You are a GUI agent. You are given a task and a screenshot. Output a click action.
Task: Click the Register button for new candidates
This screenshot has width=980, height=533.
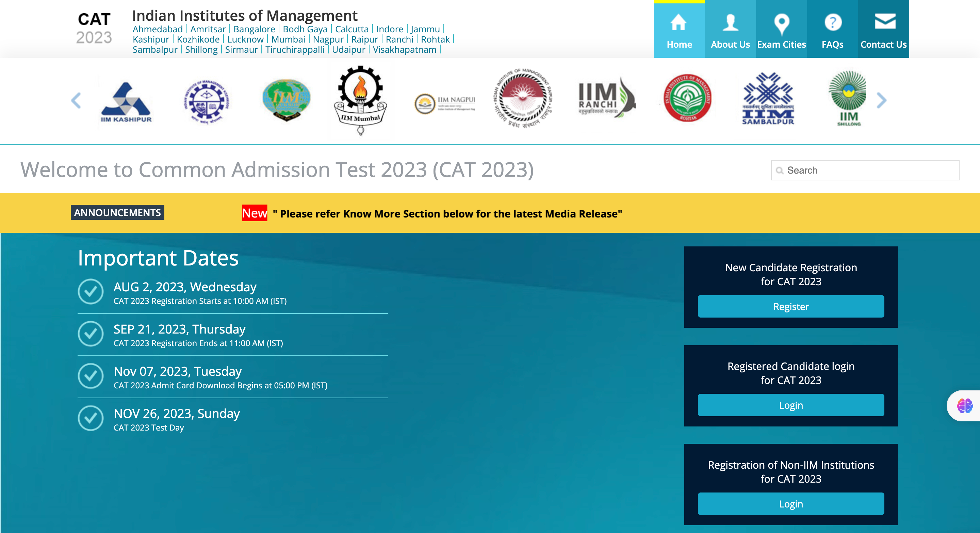pos(790,306)
